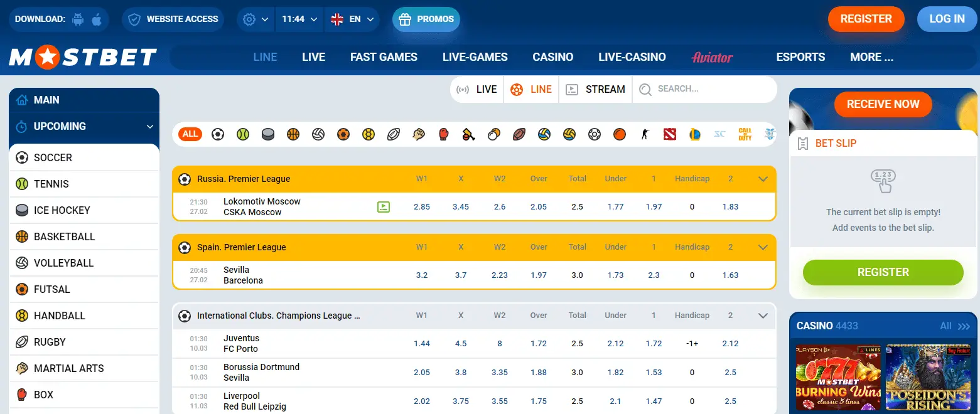Open the stream icon next to Lokomotiv Moscow

[x=385, y=206]
